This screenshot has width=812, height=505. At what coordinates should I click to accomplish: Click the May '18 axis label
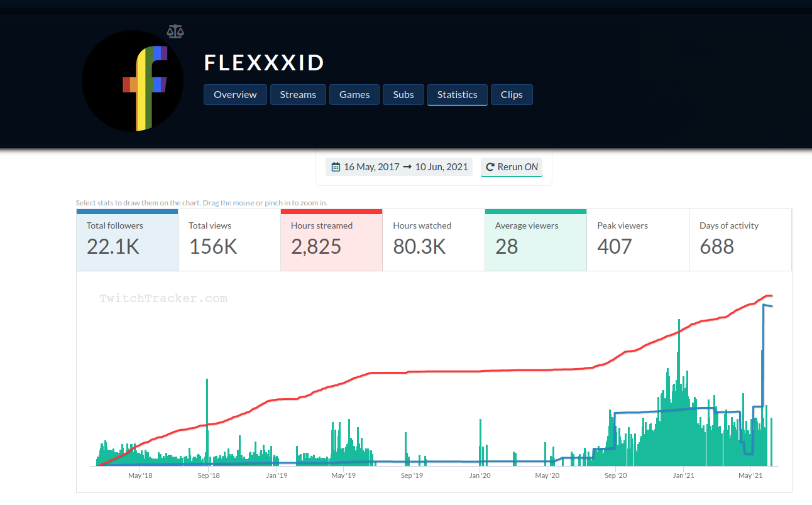[140, 475]
